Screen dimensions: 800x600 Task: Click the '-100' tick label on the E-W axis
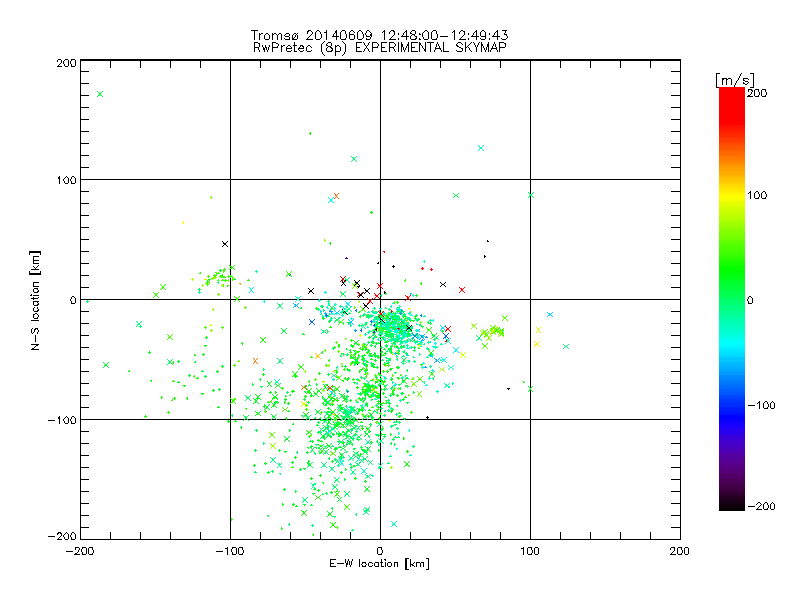230,551
